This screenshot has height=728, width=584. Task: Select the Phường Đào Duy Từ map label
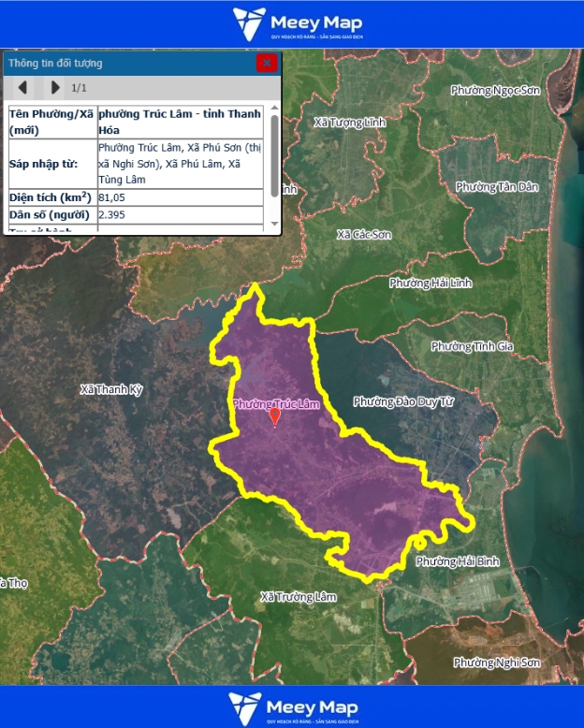[403, 401]
